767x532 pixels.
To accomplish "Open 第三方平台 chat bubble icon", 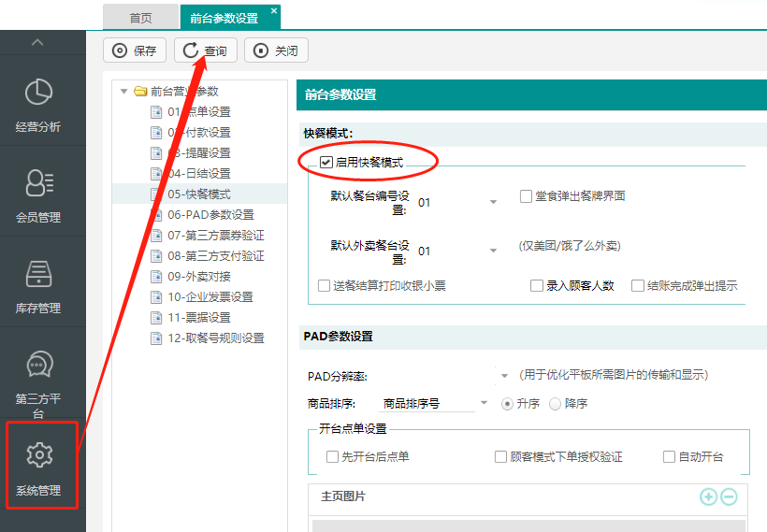I will [x=38, y=365].
